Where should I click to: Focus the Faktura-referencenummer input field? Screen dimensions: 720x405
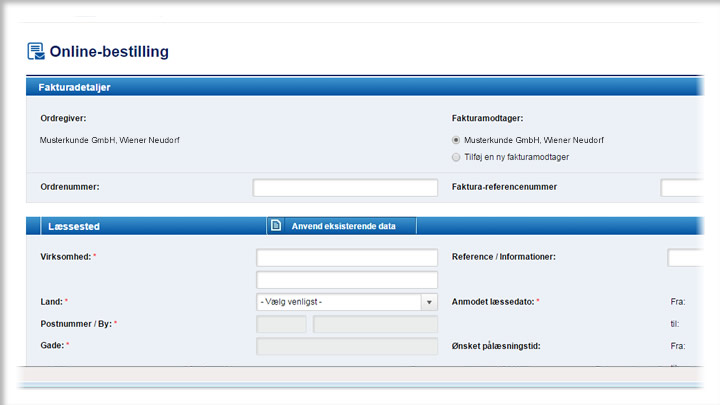(682, 187)
